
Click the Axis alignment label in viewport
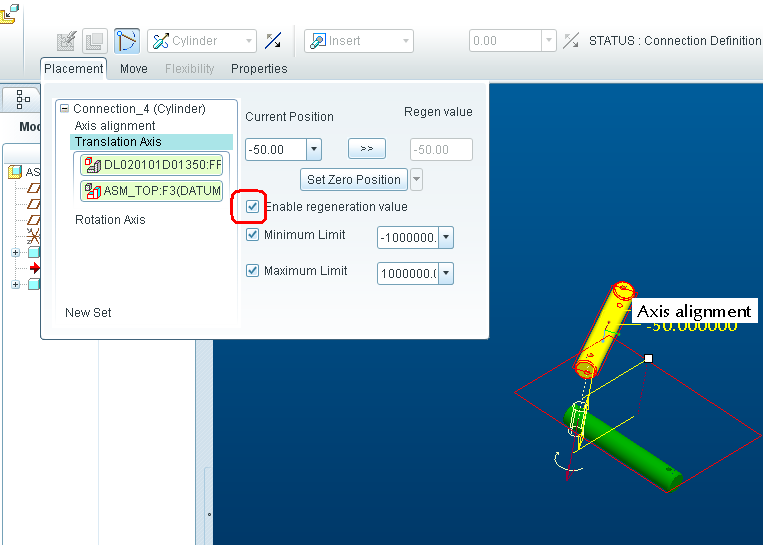694,311
